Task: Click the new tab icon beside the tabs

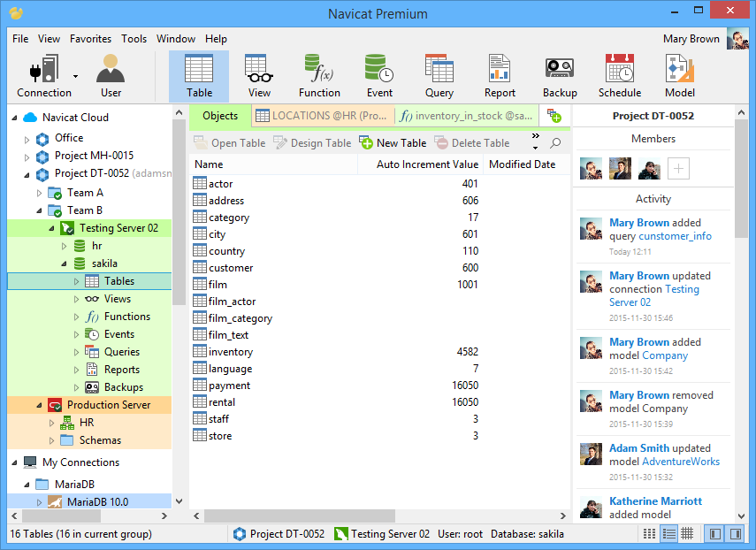Action: (x=554, y=116)
